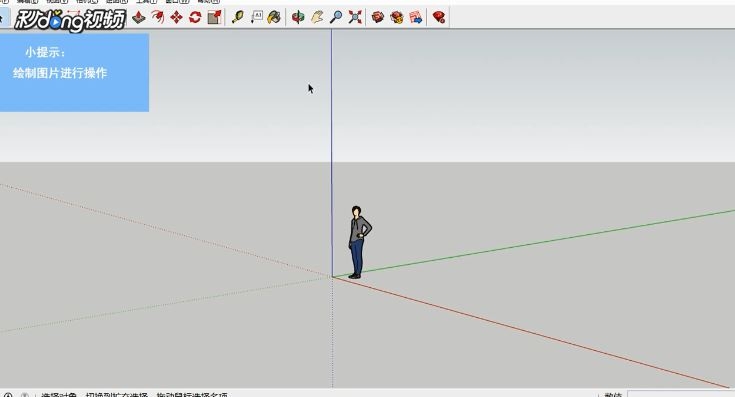
Task: Activate the Move tool
Action: pyautogui.click(x=176, y=18)
